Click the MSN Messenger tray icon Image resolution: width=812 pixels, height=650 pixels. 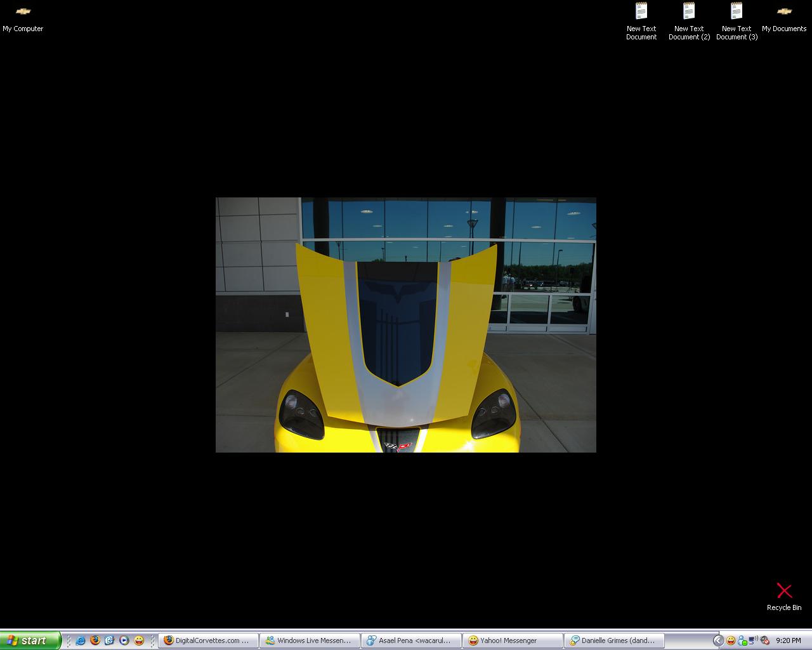point(741,640)
